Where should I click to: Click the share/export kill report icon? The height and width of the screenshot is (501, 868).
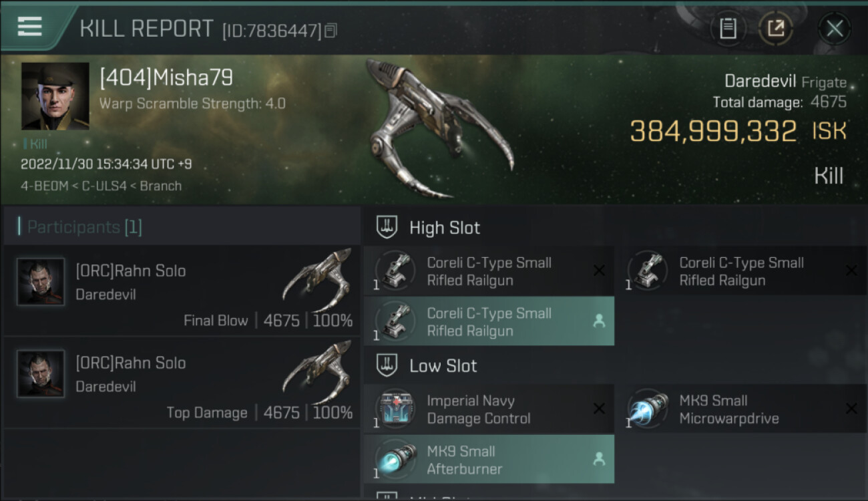pos(776,28)
